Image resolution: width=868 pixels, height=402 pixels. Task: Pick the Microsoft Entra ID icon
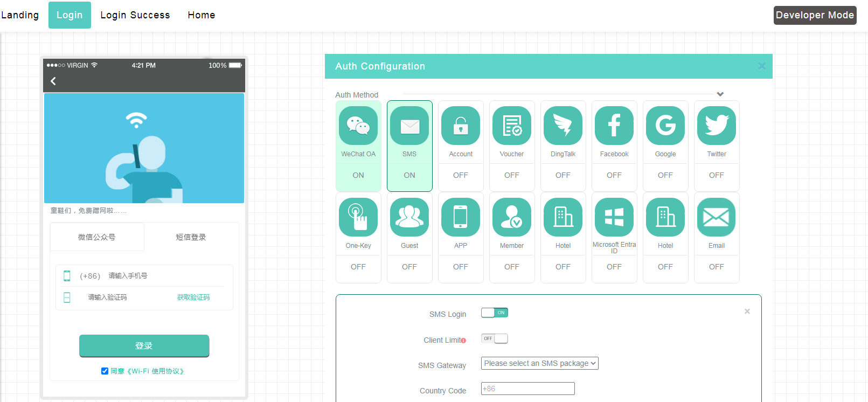[614, 217]
